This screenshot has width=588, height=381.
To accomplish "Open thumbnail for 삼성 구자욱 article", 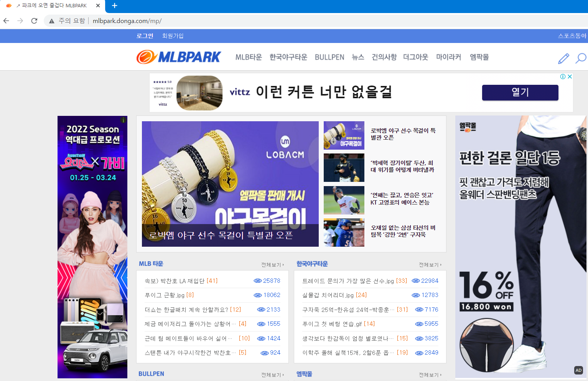I will coord(344,233).
